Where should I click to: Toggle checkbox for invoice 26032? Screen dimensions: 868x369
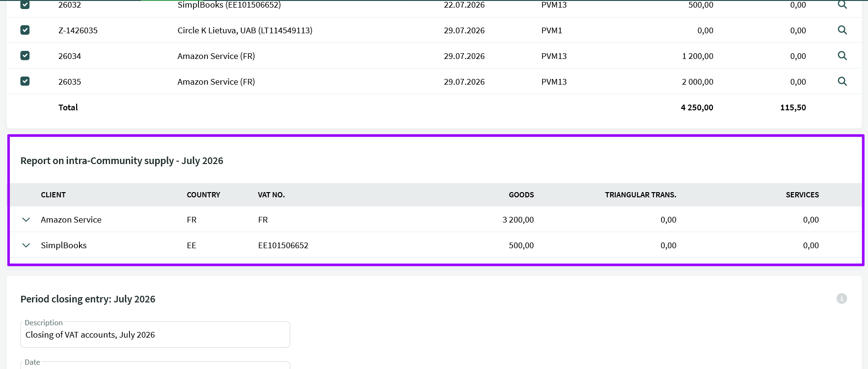25,4
